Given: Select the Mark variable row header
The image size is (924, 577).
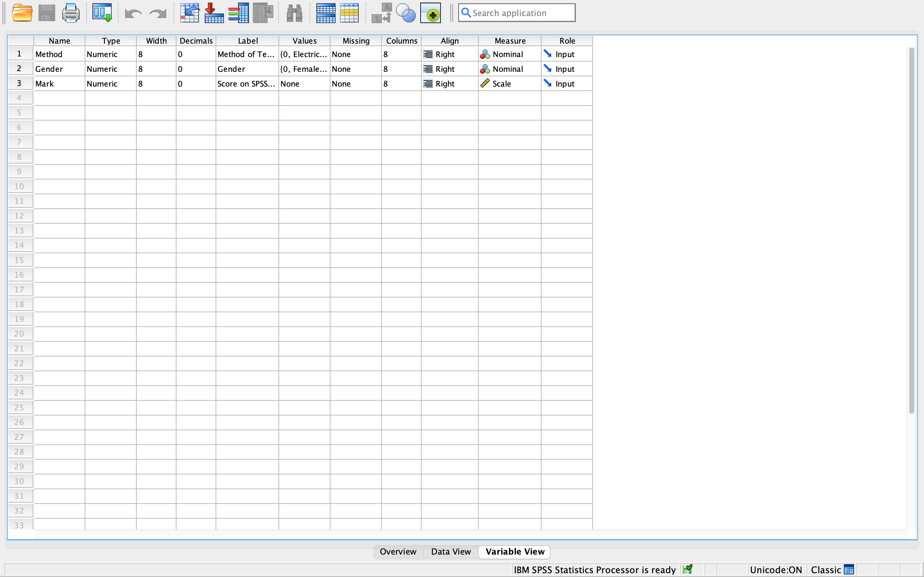Looking at the screenshot, I should pyautogui.click(x=20, y=83).
